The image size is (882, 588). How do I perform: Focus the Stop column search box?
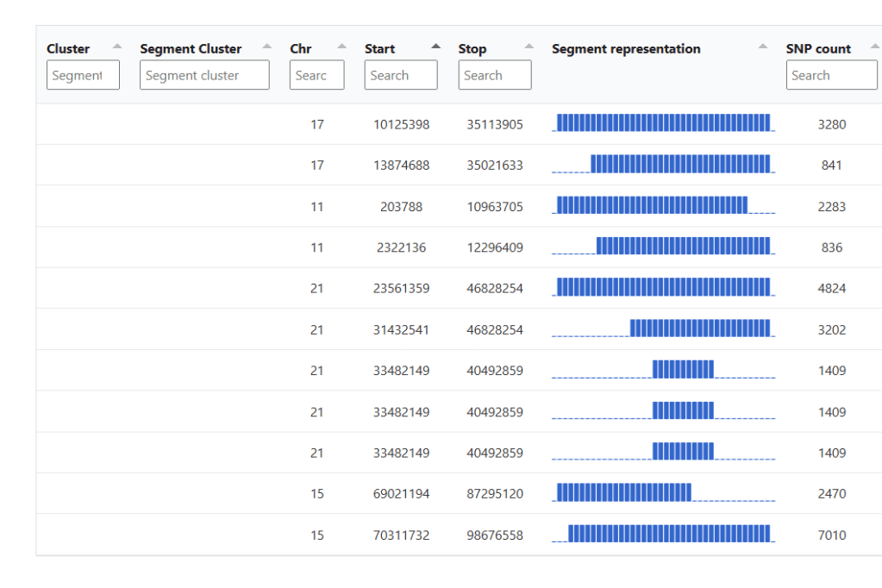[494, 75]
